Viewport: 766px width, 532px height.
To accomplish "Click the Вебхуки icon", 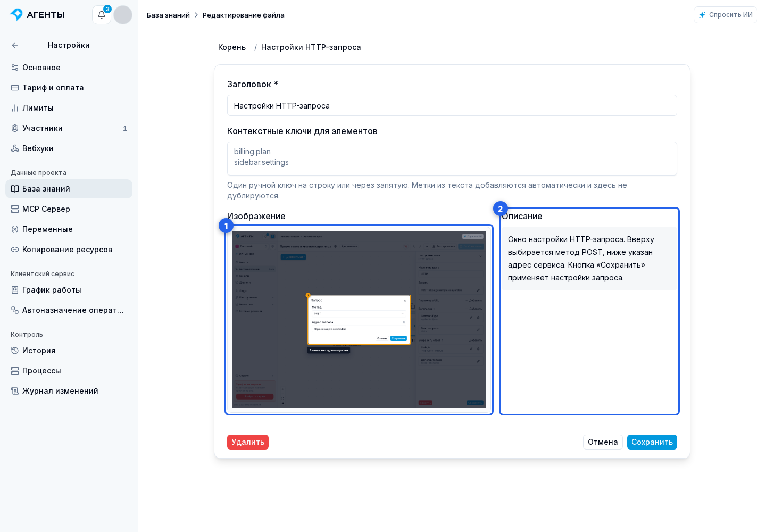I will click(x=15, y=148).
